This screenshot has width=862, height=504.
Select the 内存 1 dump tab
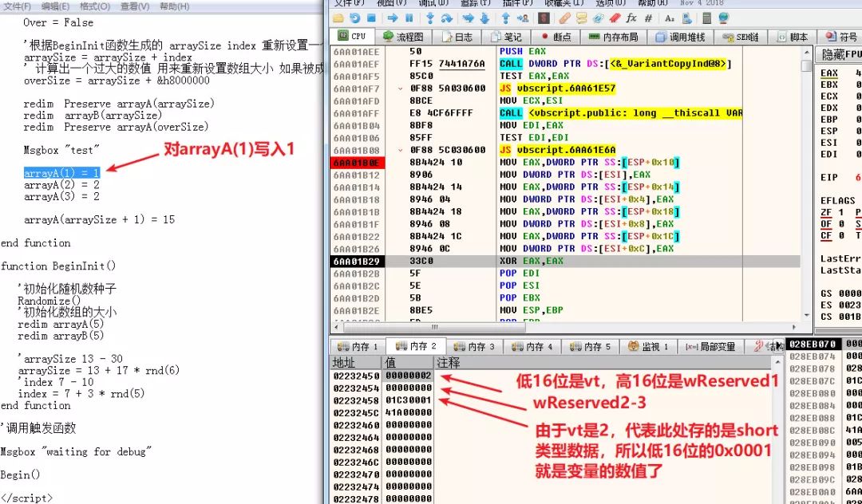point(358,346)
